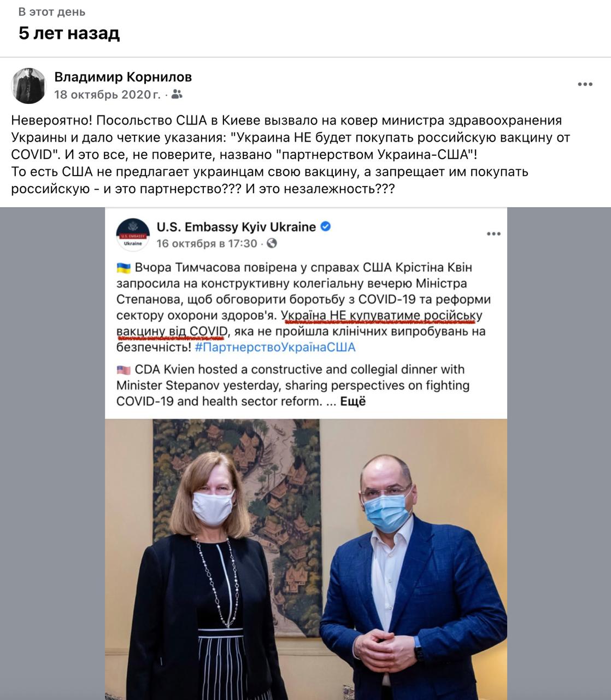Open embedded post three-dot menu

493,234
